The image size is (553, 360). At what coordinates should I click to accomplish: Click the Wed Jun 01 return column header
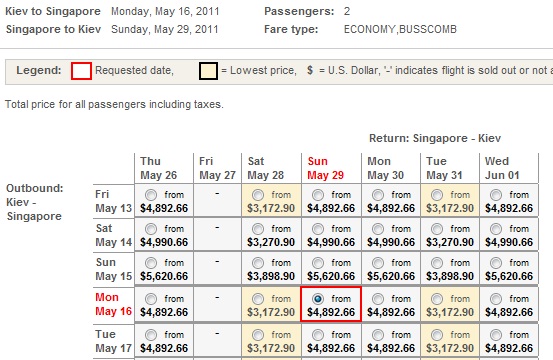click(502, 168)
